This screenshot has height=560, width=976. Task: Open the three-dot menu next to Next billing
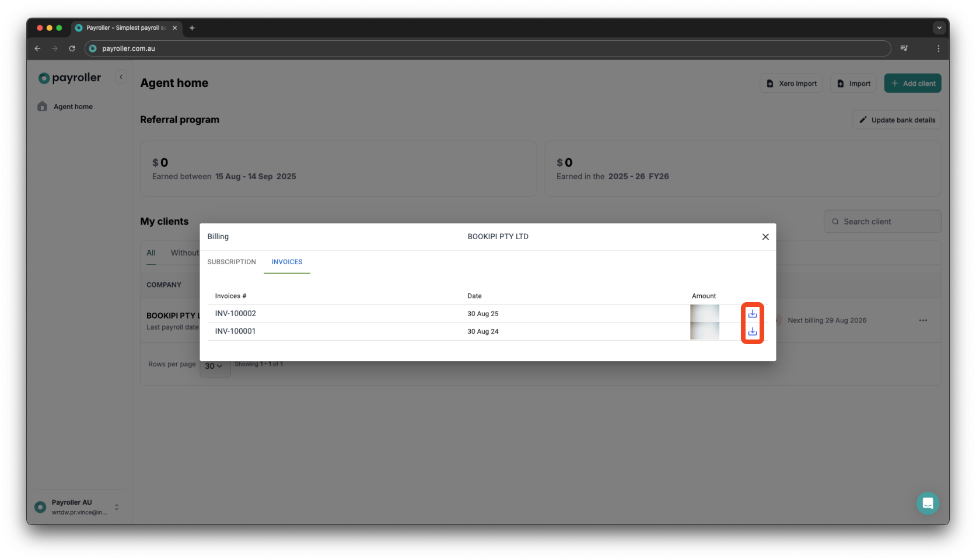[x=923, y=320]
